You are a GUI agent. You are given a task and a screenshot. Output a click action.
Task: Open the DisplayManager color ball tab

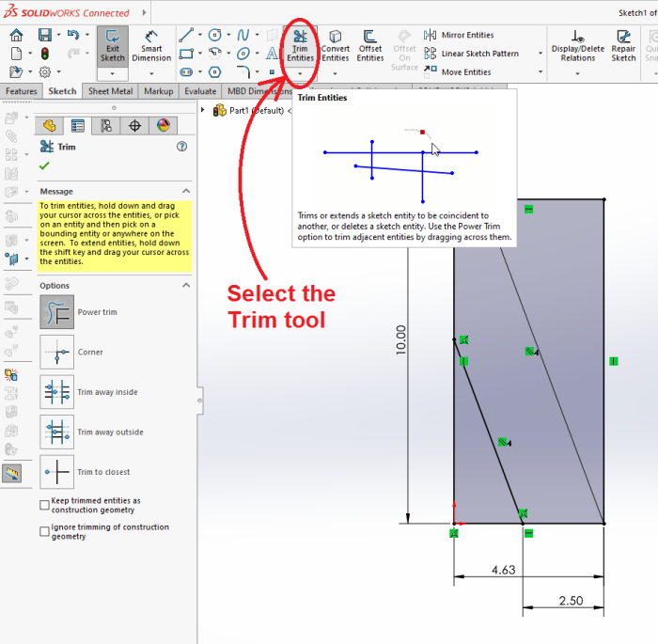click(164, 126)
